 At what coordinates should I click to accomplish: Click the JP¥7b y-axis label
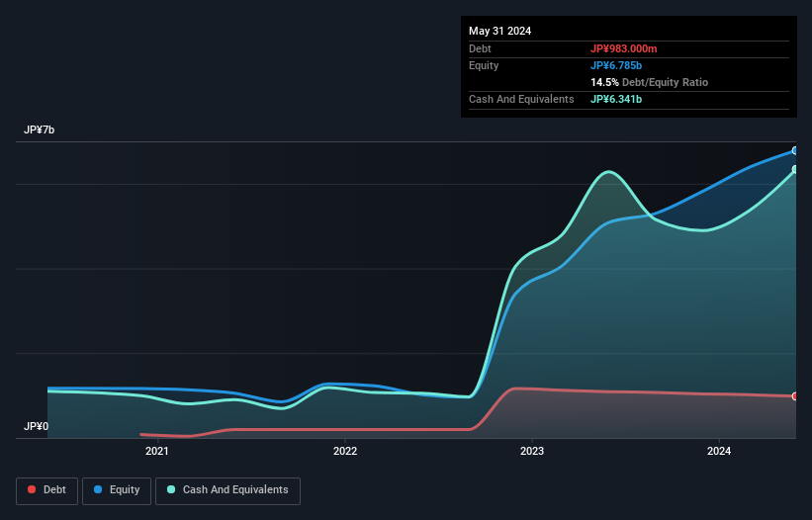(39, 130)
